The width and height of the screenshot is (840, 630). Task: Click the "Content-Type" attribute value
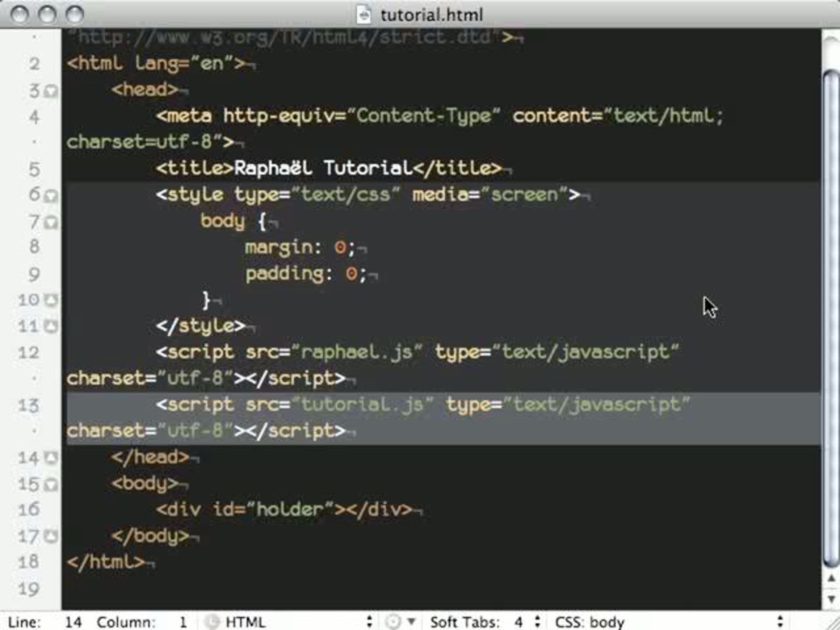pos(424,116)
